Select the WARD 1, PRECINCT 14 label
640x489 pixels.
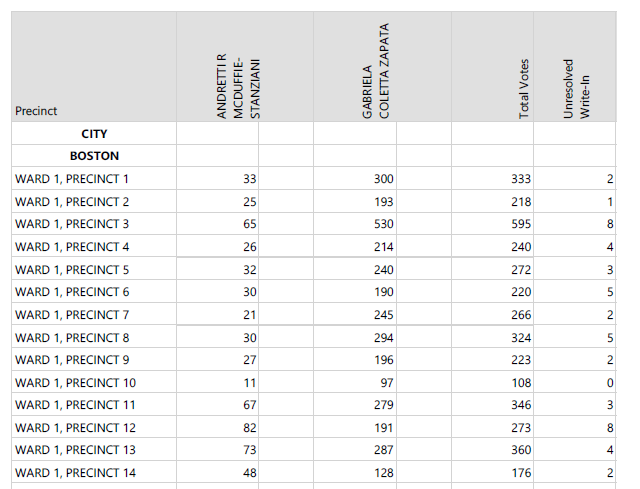tap(75, 473)
